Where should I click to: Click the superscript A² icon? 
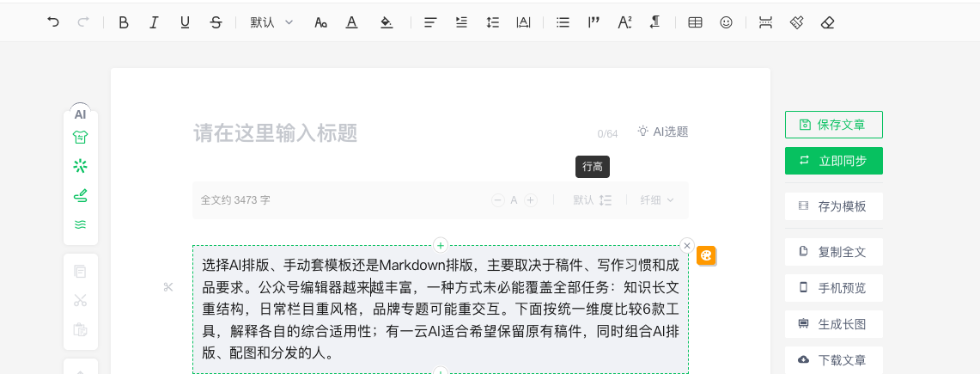(624, 22)
